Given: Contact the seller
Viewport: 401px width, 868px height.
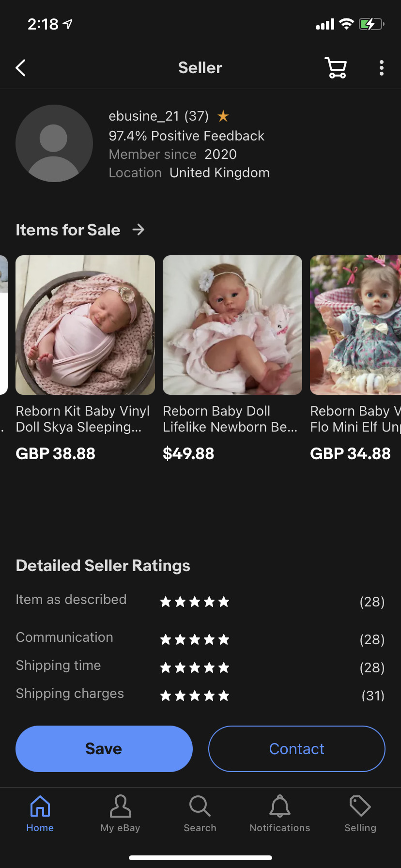Looking at the screenshot, I should pyautogui.click(x=296, y=748).
